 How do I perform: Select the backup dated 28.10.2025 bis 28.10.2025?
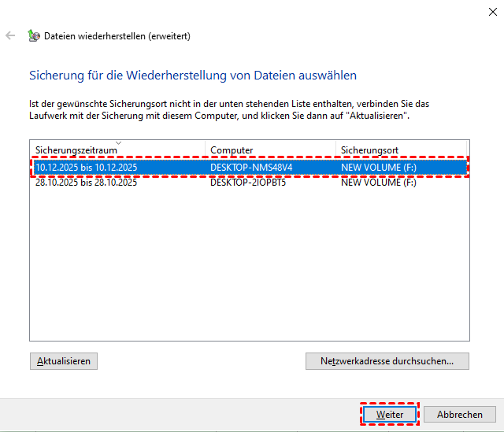pyautogui.click(x=87, y=183)
